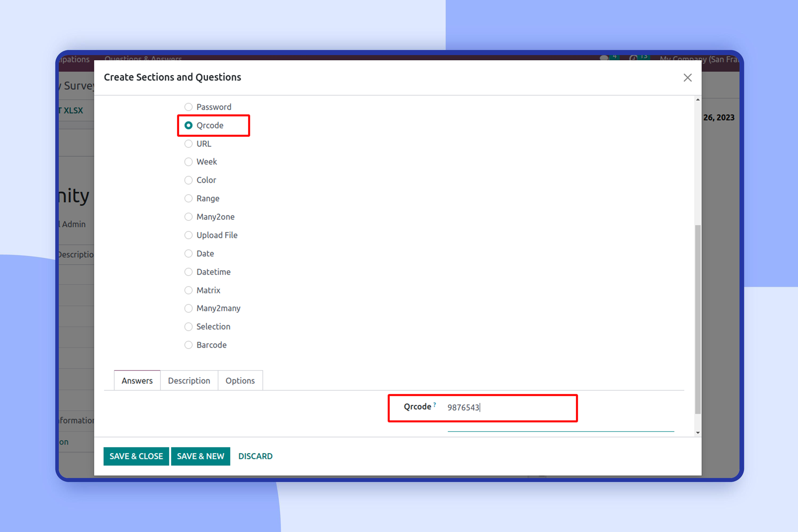Select the URL question type

pyautogui.click(x=188, y=144)
